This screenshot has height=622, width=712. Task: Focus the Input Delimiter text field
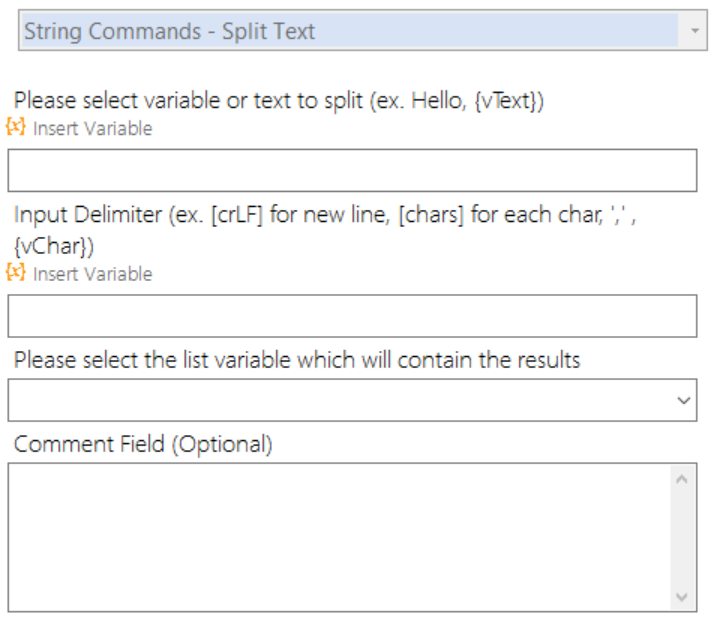352,316
